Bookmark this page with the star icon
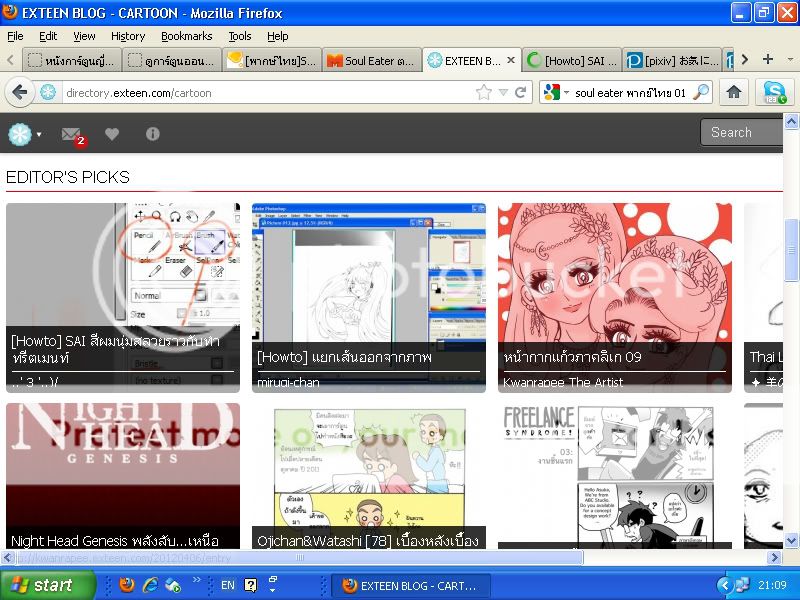 pos(484,92)
